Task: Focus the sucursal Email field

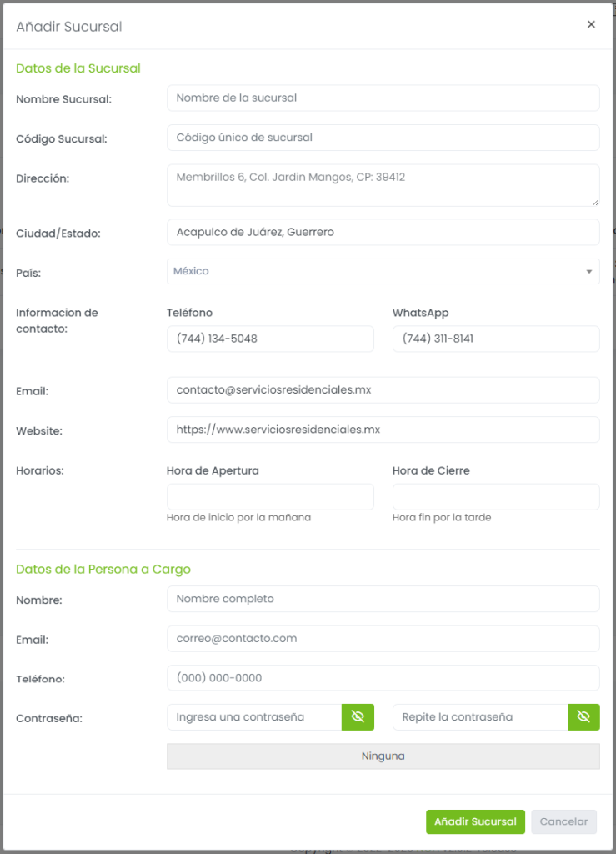Action: point(383,390)
